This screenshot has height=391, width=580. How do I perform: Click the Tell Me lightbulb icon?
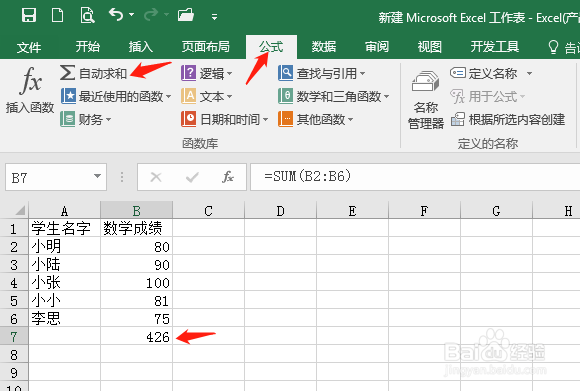point(553,47)
